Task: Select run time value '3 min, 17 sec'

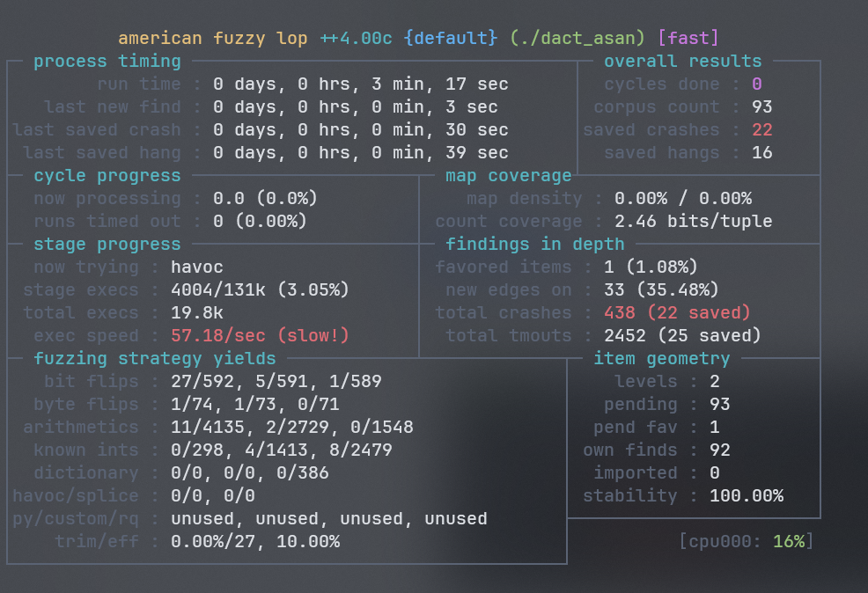Action: click(x=439, y=84)
